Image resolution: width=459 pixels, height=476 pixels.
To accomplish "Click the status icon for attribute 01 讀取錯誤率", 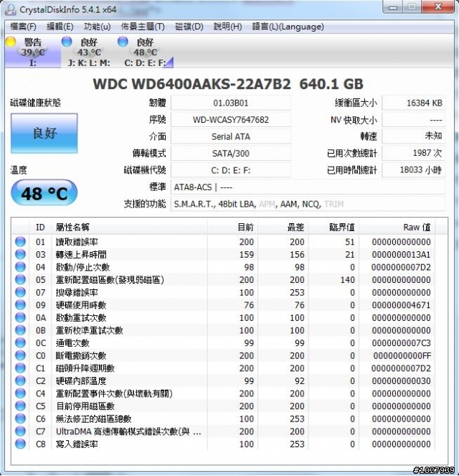I will point(20,242).
